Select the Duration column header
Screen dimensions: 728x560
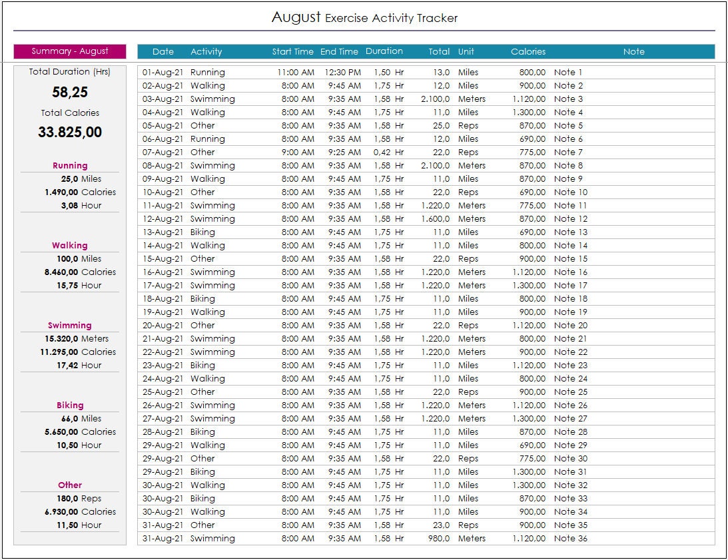384,51
